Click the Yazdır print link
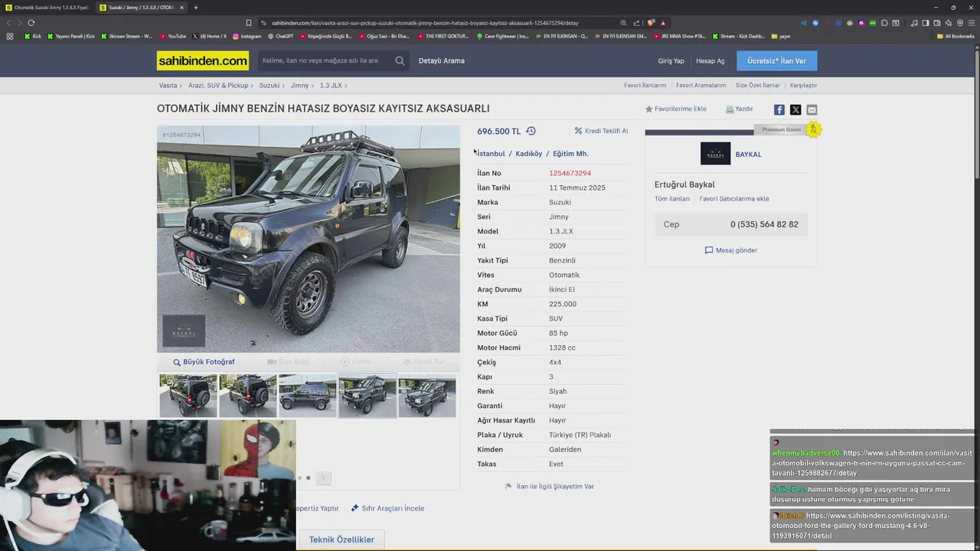The width and height of the screenshot is (980, 551). (740, 109)
